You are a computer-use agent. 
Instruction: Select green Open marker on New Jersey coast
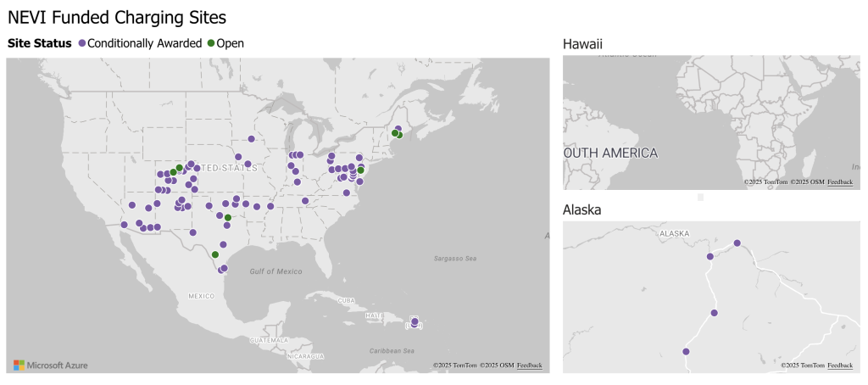(360, 170)
